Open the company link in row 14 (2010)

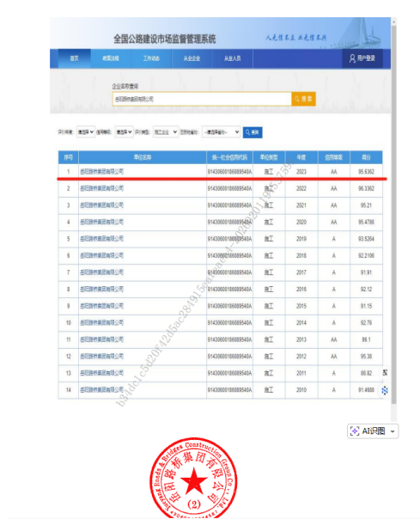(101, 389)
